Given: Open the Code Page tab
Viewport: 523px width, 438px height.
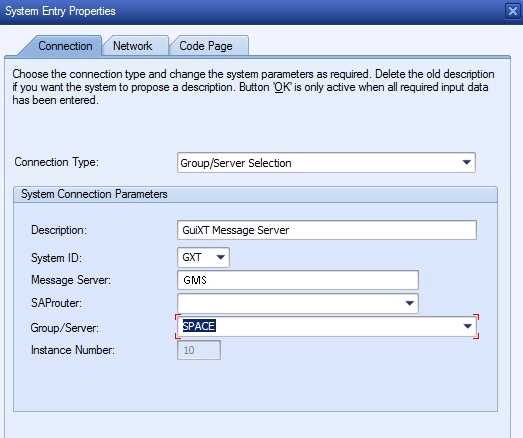Looking at the screenshot, I should [x=206, y=46].
